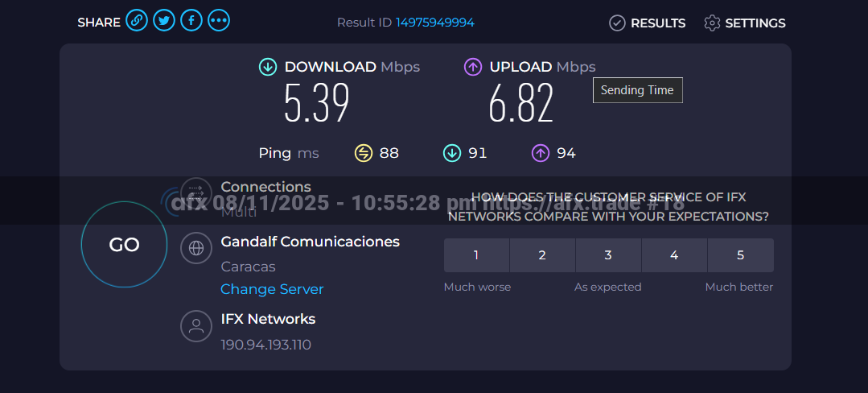Click the upload arrow icon
The height and width of the screenshot is (393, 868).
(x=473, y=67)
